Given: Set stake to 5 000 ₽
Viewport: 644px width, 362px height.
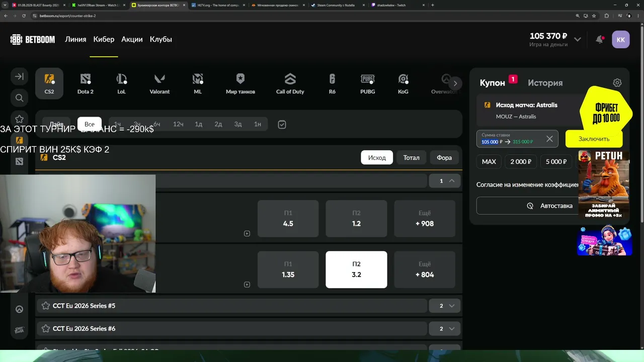Looking at the screenshot, I should [556, 162].
